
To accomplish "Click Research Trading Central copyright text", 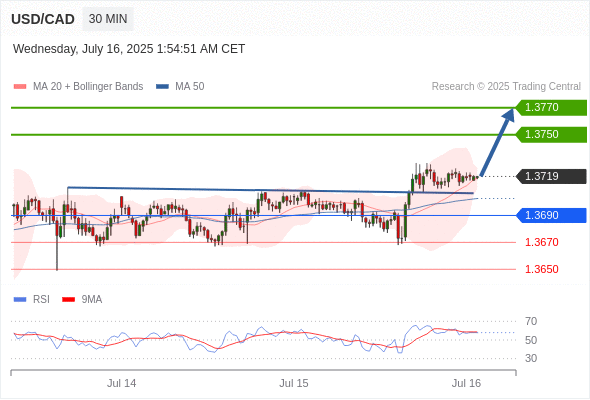I will pos(506,87).
